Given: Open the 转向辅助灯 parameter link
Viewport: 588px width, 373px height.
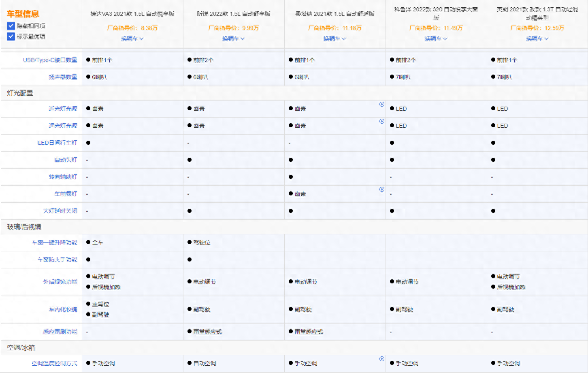Looking at the screenshot, I should [63, 177].
